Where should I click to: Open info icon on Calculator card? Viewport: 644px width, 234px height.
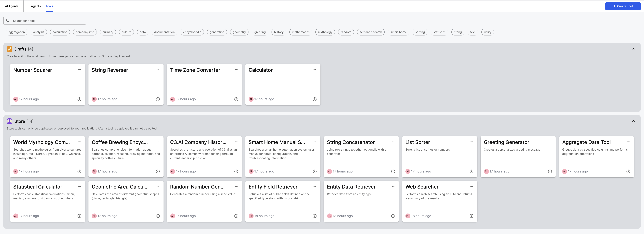[x=314, y=99]
